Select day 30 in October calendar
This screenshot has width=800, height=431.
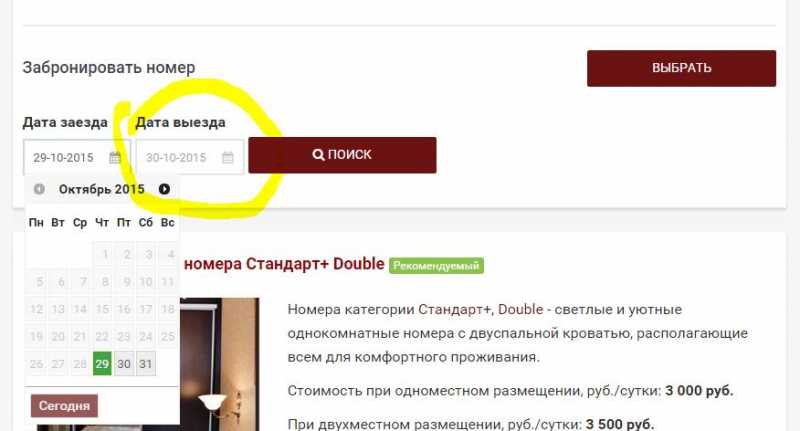pos(124,364)
